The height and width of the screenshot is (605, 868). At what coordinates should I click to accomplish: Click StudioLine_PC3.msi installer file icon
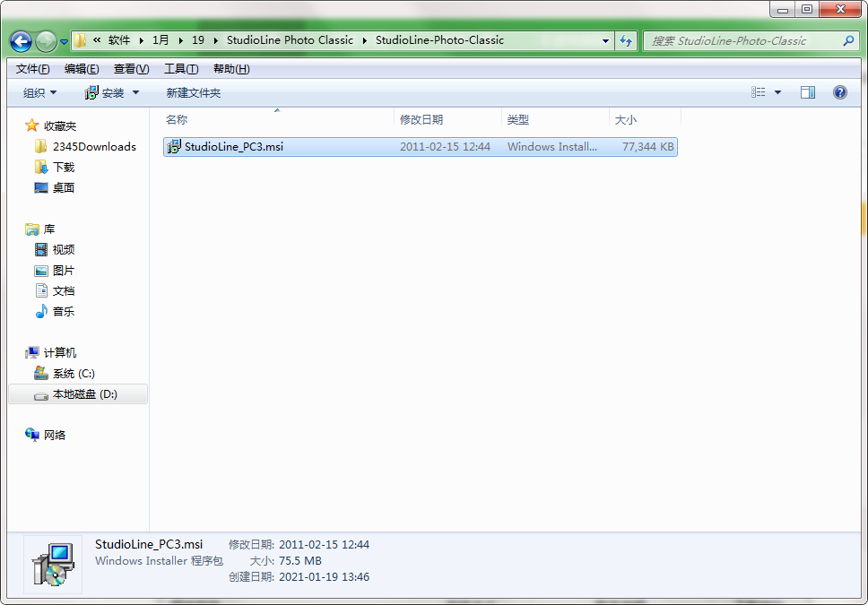point(174,147)
